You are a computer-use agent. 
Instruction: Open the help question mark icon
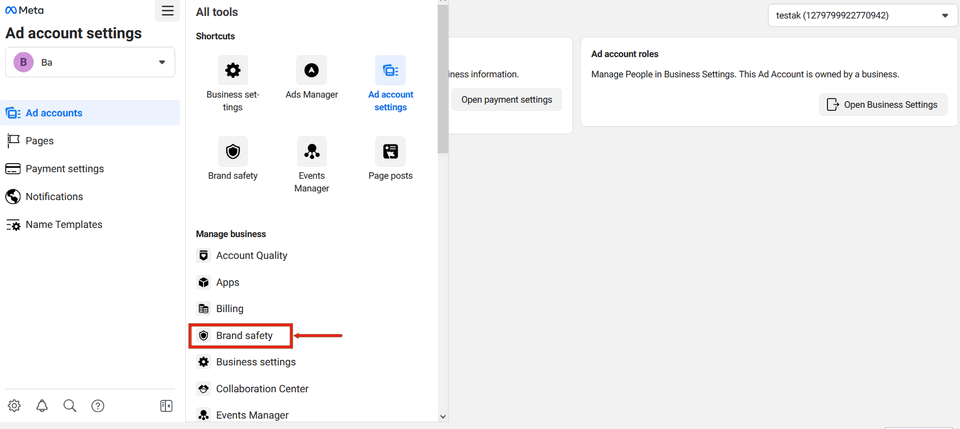tap(98, 406)
